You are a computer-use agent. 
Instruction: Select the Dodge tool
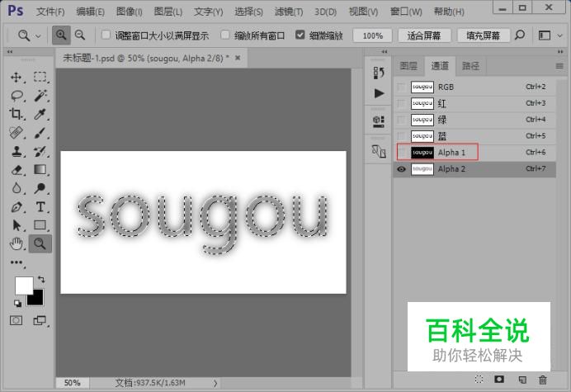[40, 188]
